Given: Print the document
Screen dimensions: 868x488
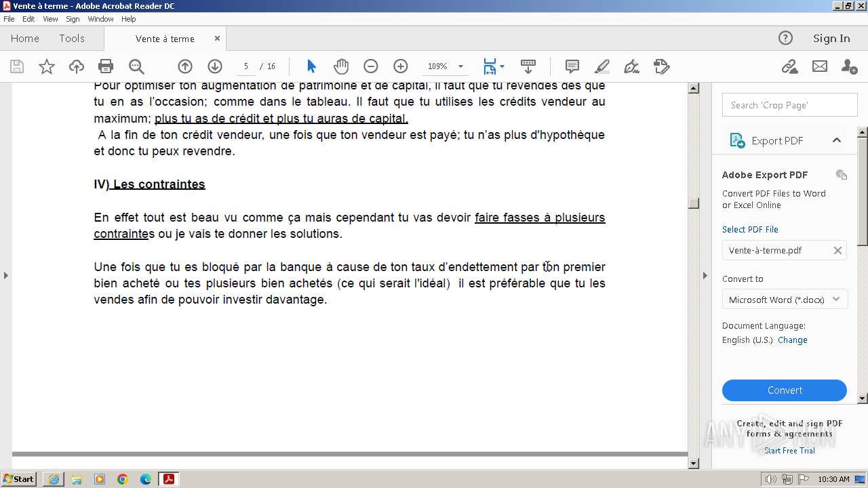Looking at the screenshot, I should 106,66.
